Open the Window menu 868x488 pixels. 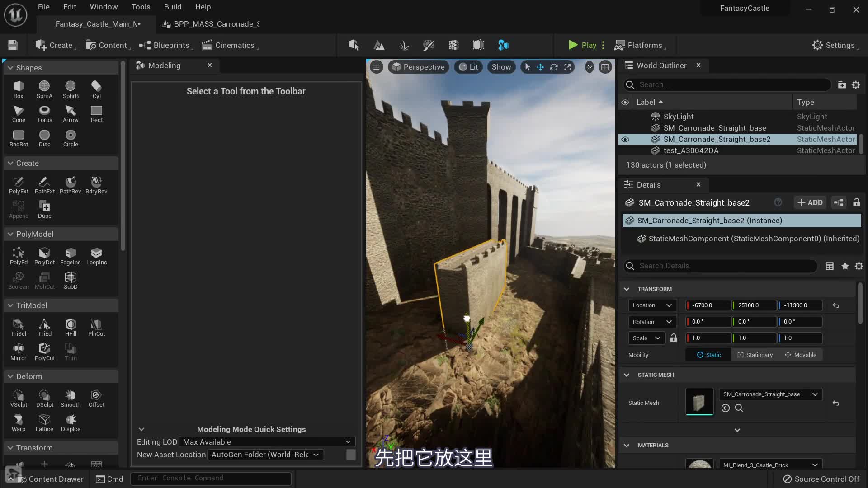click(x=104, y=7)
